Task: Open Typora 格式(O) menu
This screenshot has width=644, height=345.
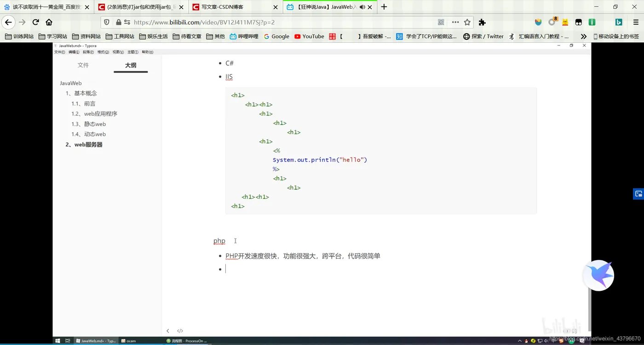Action: 103,52
